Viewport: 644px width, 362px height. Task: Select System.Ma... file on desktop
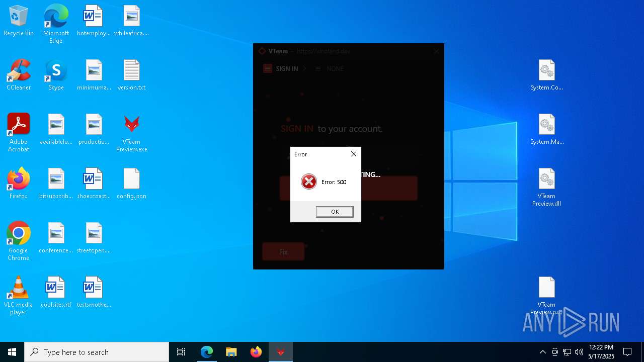coord(546,130)
